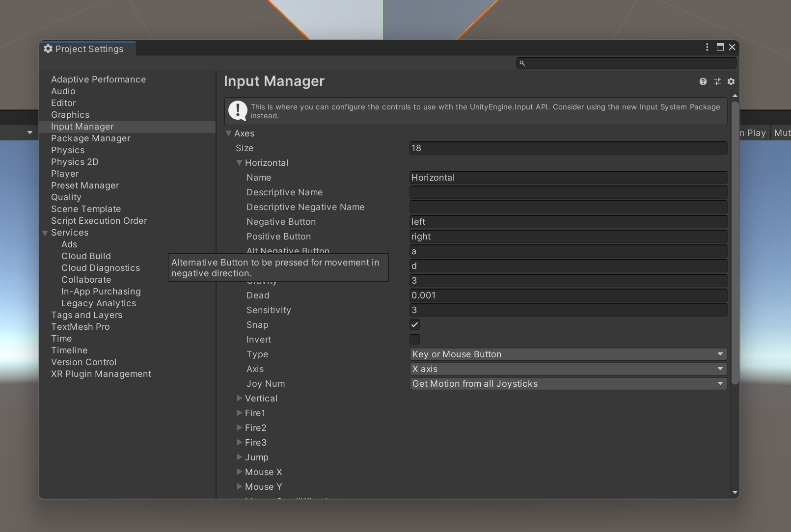Collapse the Axes foldout
791x532 pixels.
click(x=229, y=133)
